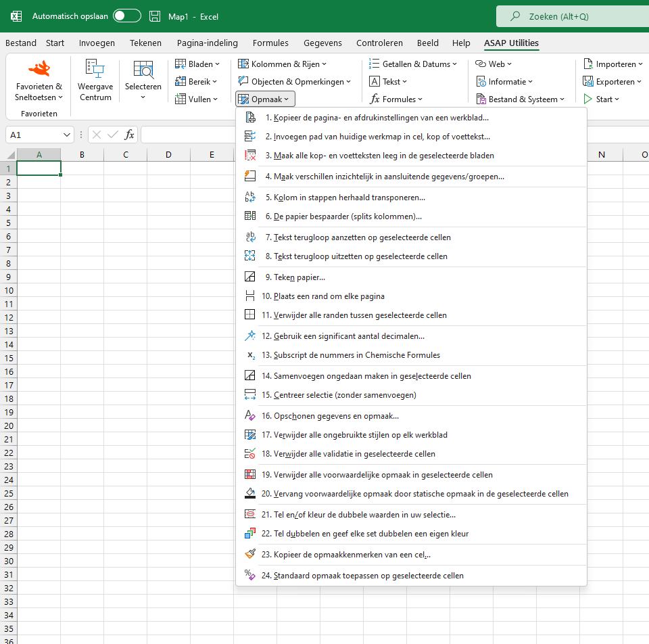Click in the Zoeken search box
Viewport: 649px width, 644px height.
(573, 16)
